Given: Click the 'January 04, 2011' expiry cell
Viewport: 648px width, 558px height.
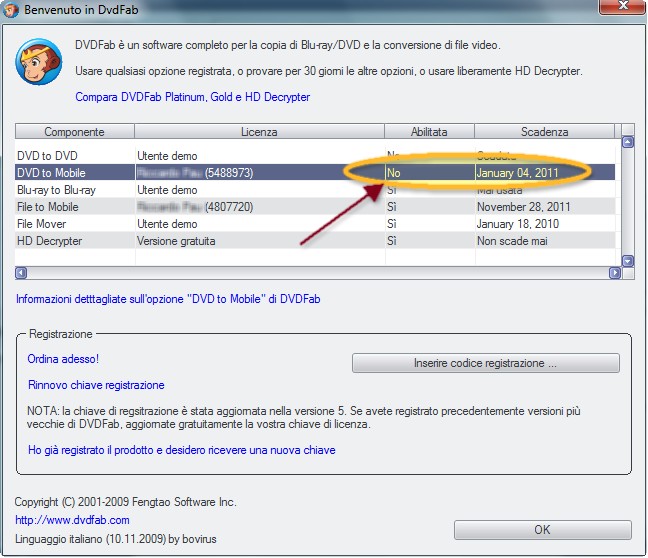Looking at the screenshot, I should pos(545,173).
